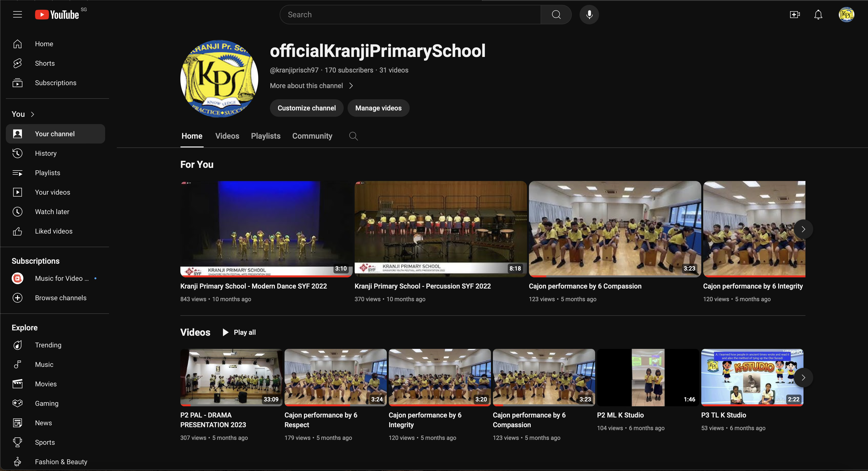The image size is (868, 471).
Task: Switch to the Videos tab
Action: 227,136
